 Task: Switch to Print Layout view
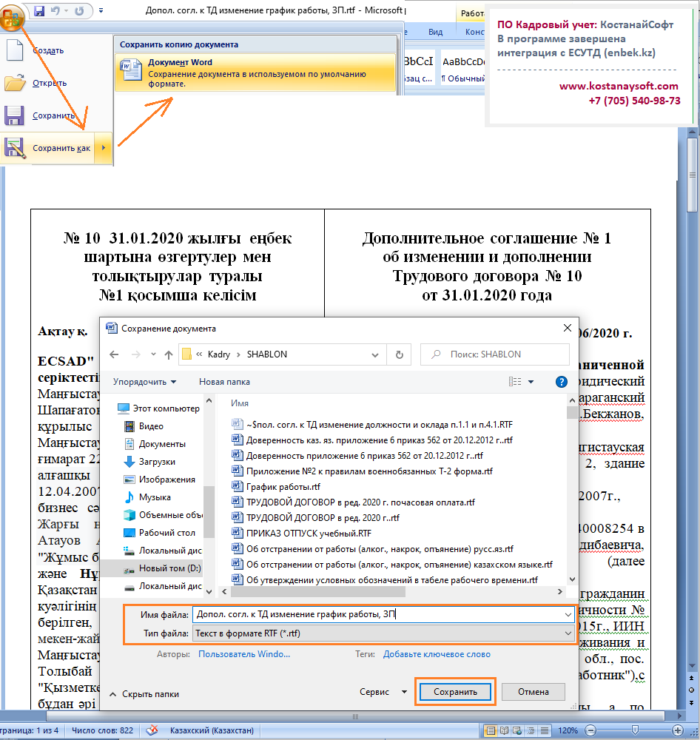tap(491, 730)
